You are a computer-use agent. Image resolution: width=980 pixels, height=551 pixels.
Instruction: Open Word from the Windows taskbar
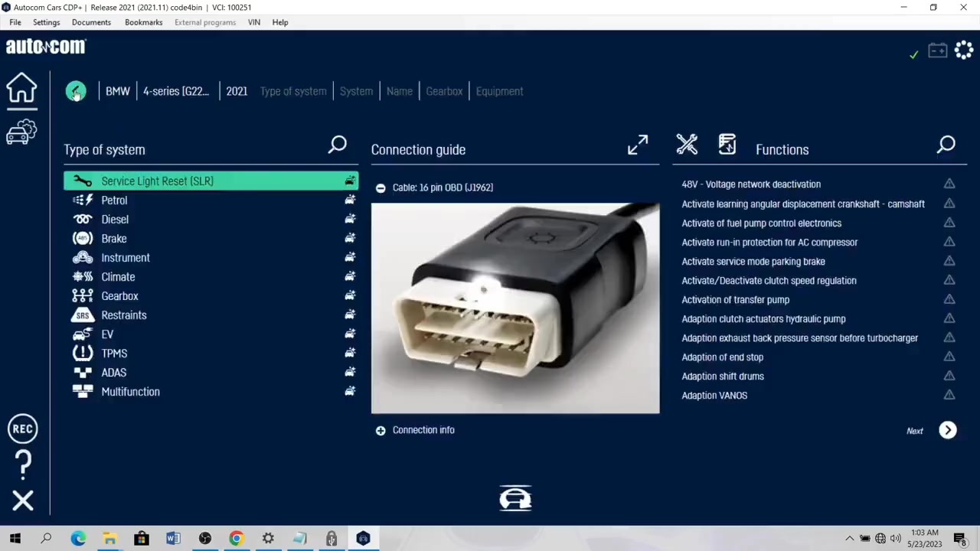[173, 539]
